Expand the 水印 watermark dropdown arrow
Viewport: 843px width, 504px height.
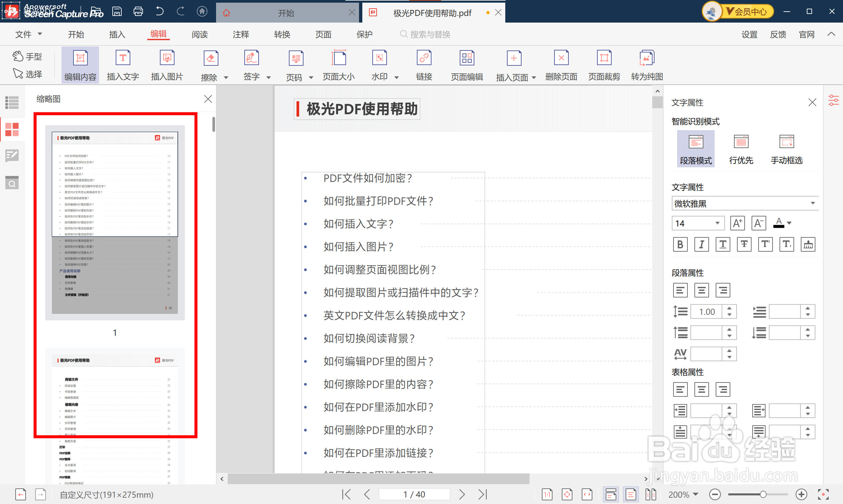coord(396,77)
